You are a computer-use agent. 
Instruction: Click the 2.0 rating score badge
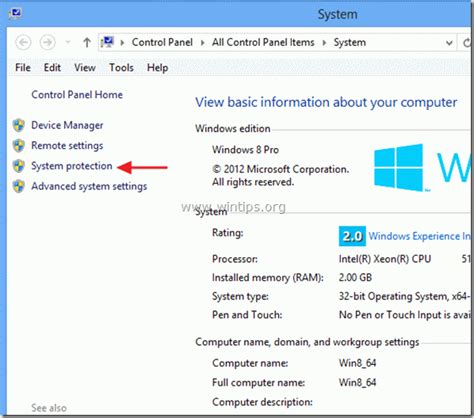(x=352, y=236)
